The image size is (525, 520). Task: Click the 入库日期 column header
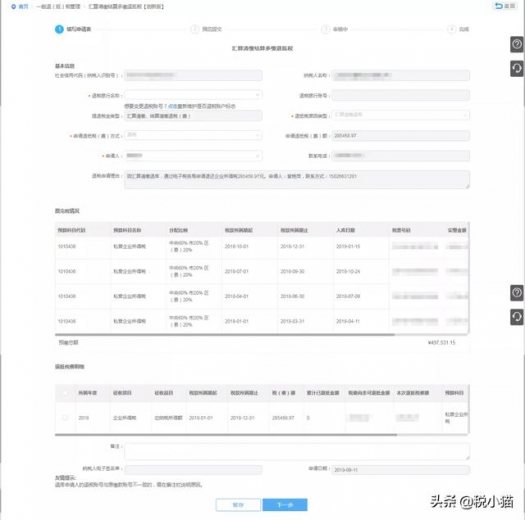tap(346, 230)
